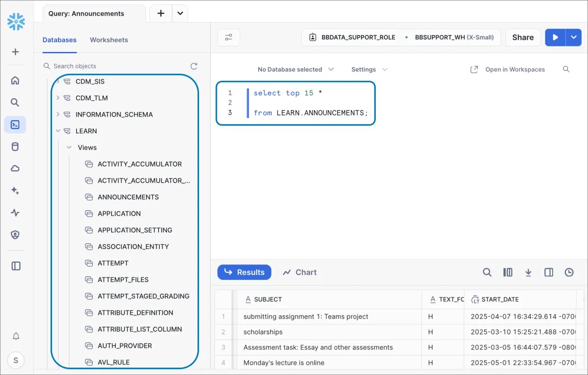Screen dimensions: 588x375
Task: Collapse the Views folder under LEARN
Action: pos(68,147)
